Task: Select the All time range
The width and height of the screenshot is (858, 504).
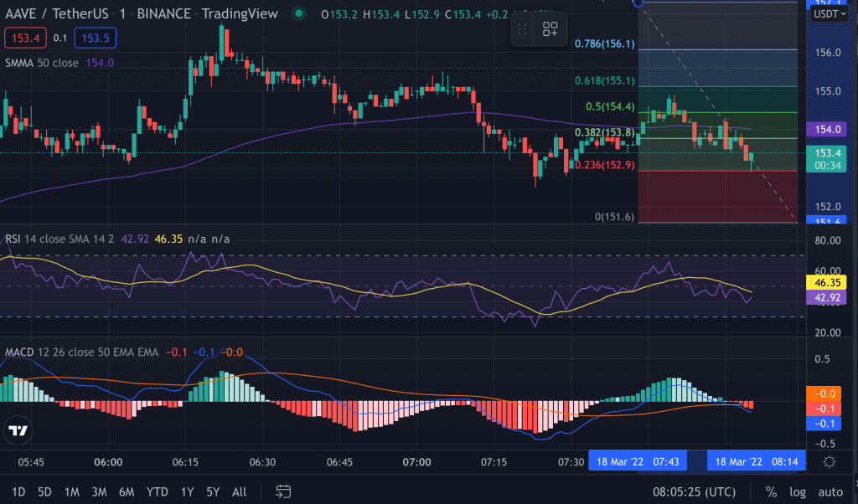Action: coord(239,491)
